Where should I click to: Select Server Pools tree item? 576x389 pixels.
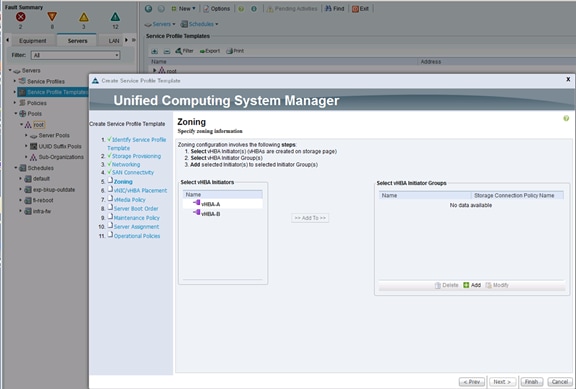(x=54, y=135)
